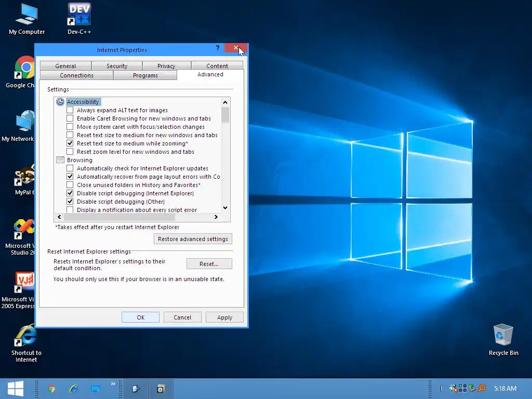Uncheck Disable script debugging (Other)
532x399 pixels.
[x=70, y=201]
